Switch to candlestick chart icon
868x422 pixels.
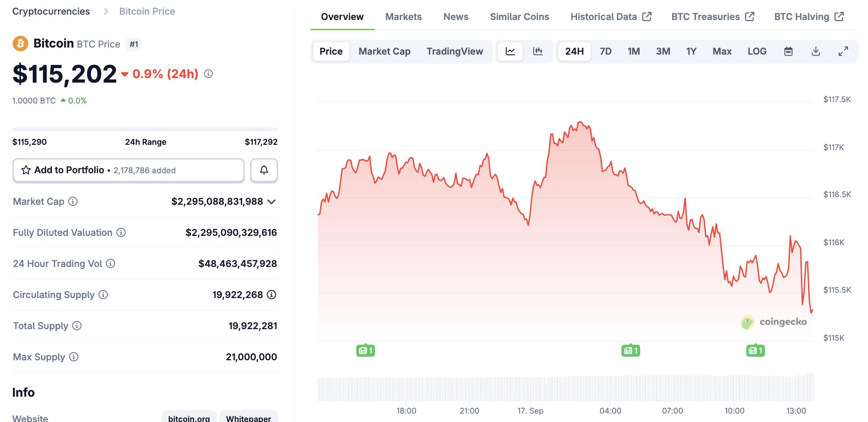click(538, 52)
